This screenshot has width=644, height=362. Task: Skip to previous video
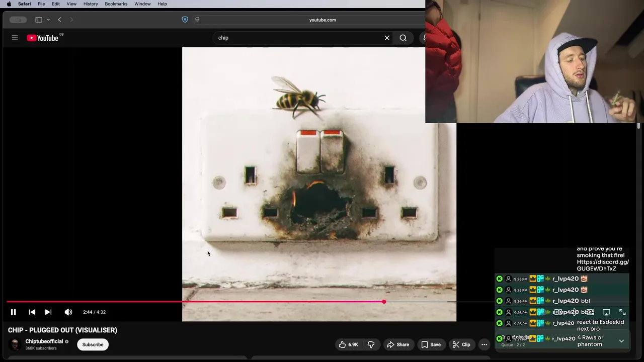[x=32, y=312]
